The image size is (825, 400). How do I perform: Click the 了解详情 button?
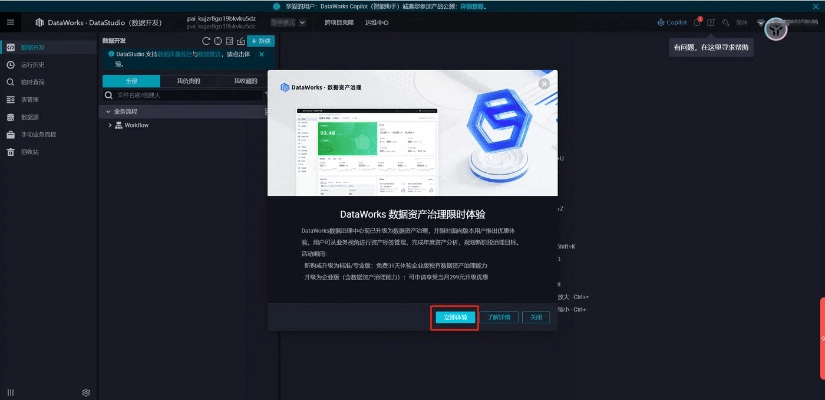click(x=499, y=317)
